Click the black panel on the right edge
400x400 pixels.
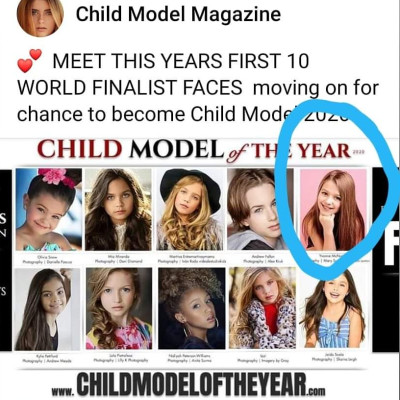[x=386, y=259]
